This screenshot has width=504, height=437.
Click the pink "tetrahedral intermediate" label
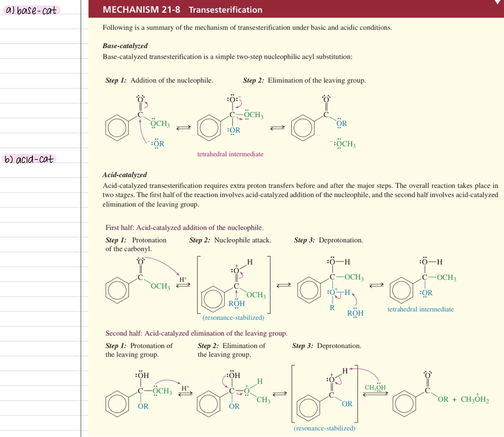point(230,154)
